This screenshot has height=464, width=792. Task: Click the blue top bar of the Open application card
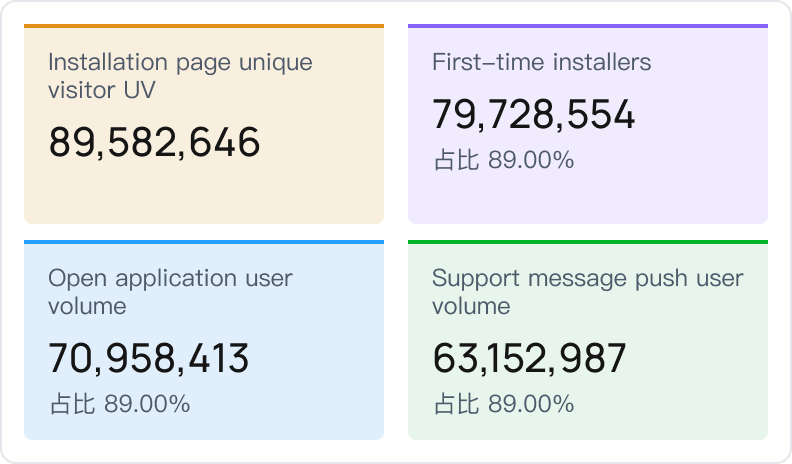click(204, 242)
